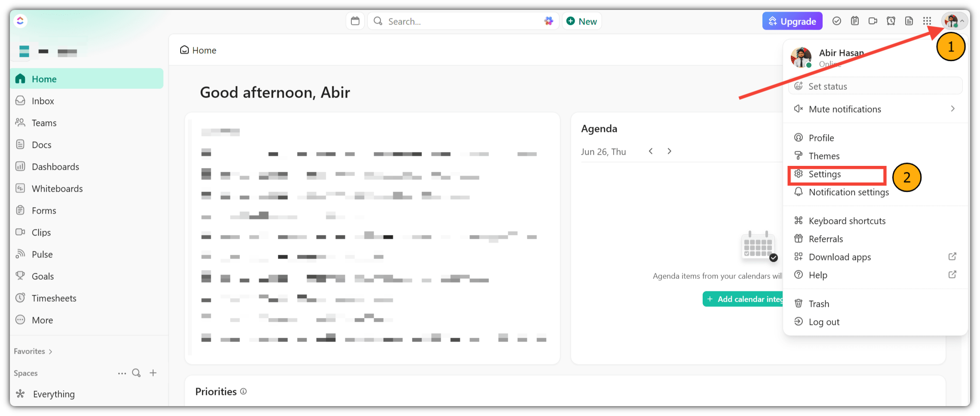Click the ClickUp logo icon
The image size is (980, 416).
pos(20,21)
